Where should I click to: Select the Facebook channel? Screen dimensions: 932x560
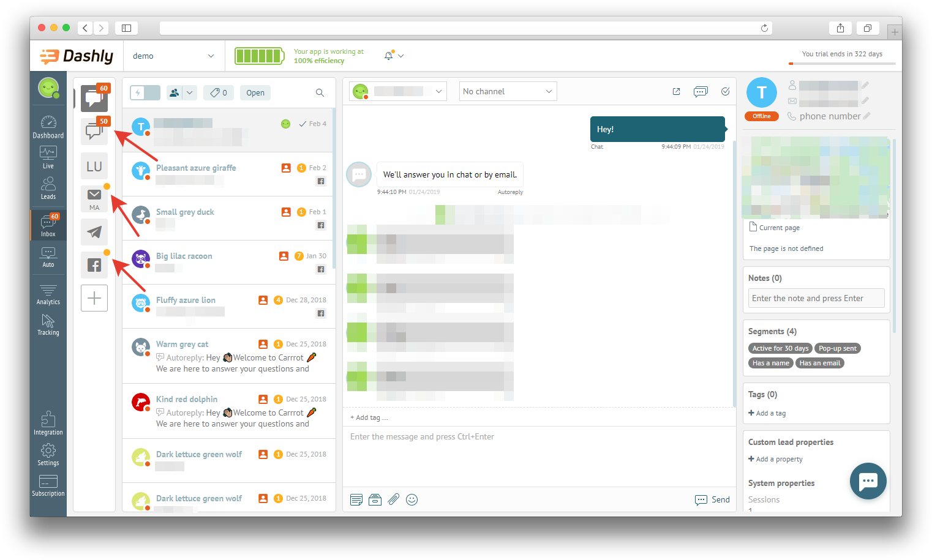[x=94, y=265]
